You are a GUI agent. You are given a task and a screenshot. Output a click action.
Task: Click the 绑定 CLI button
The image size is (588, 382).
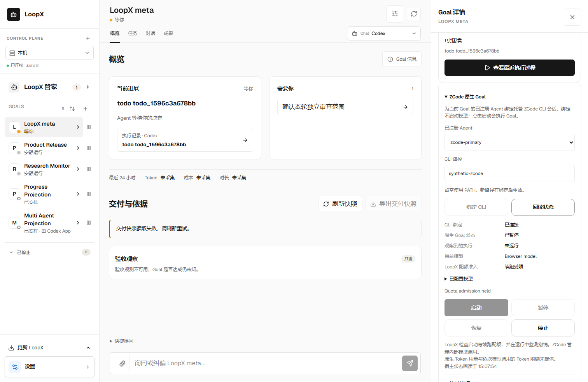point(476,207)
